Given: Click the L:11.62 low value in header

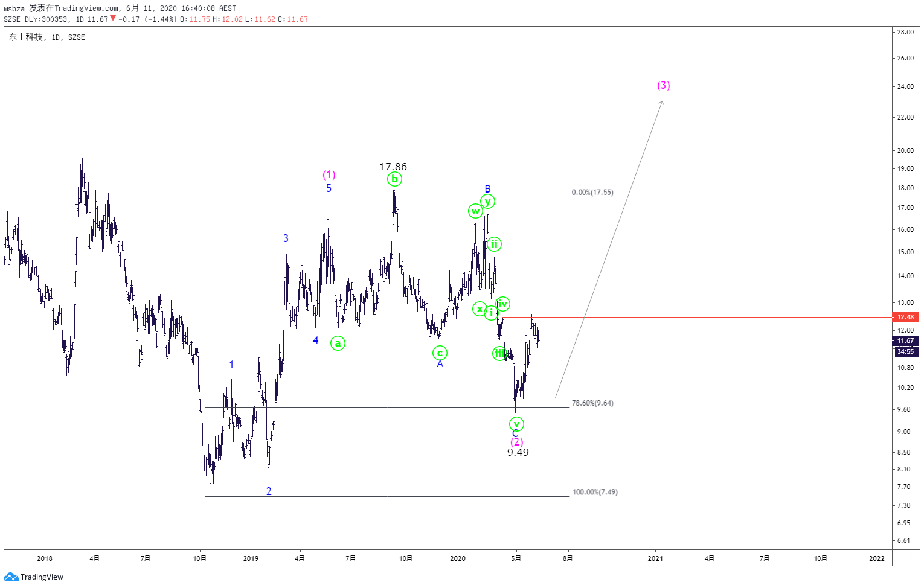Looking at the screenshot, I should coord(260,19).
